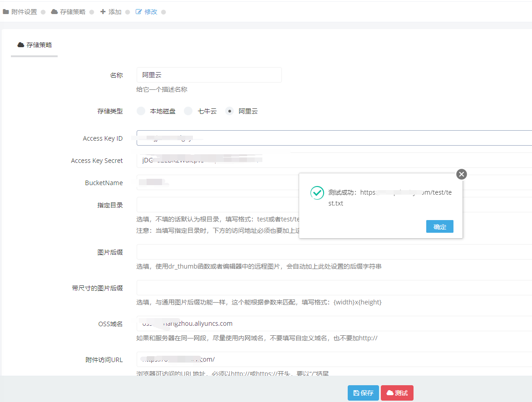Click the hint mentioning dr_thumb函数
This screenshot has width=532, height=402.
259,267
